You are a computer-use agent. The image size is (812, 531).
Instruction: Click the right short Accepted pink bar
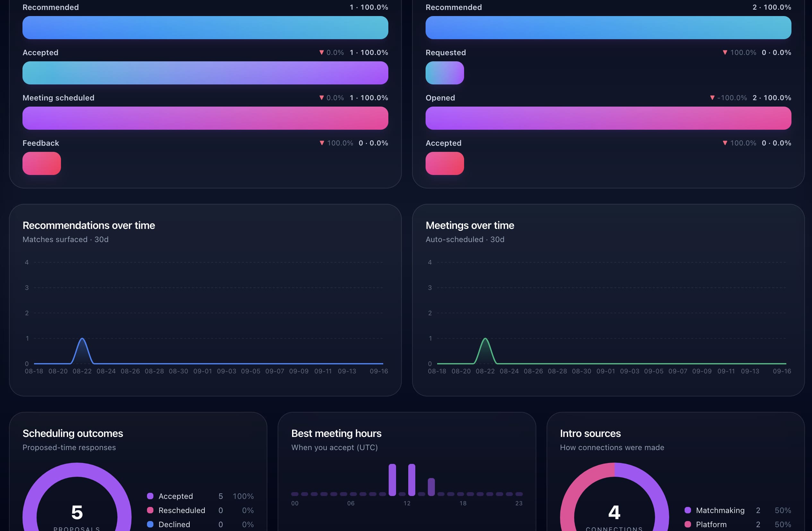pos(445,163)
